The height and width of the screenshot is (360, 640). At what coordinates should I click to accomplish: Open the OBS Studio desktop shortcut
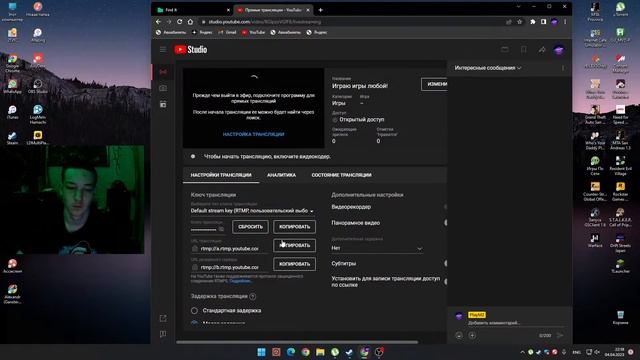click(38, 87)
